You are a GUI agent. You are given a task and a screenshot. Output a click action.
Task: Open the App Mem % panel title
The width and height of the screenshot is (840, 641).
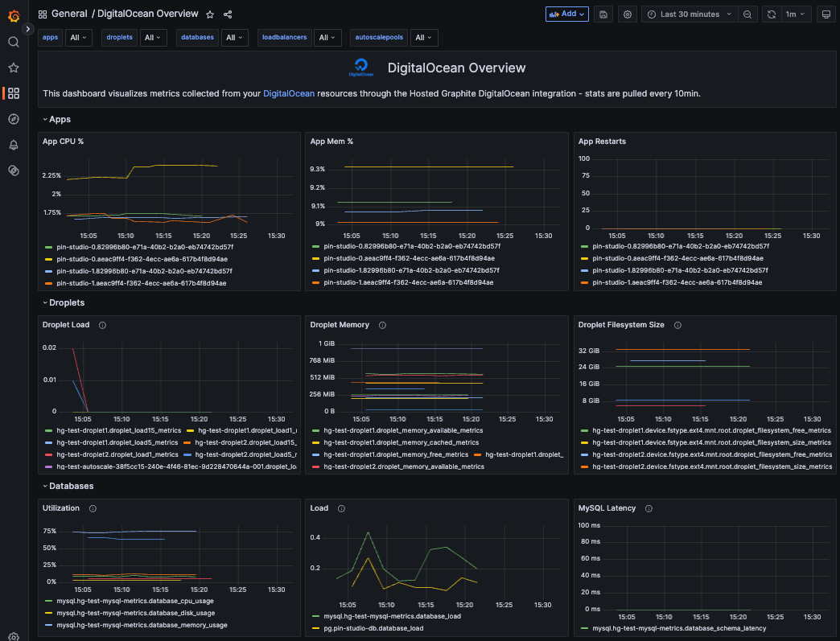click(331, 142)
